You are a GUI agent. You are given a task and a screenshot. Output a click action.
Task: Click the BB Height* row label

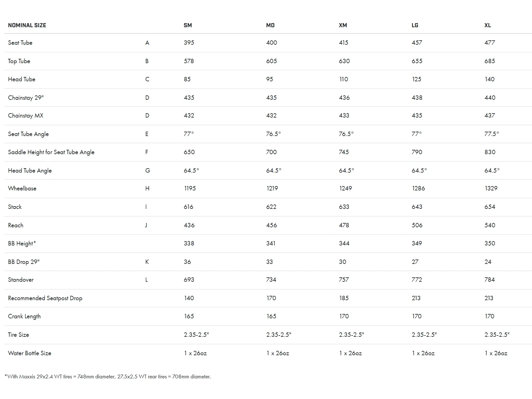[x=22, y=244]
